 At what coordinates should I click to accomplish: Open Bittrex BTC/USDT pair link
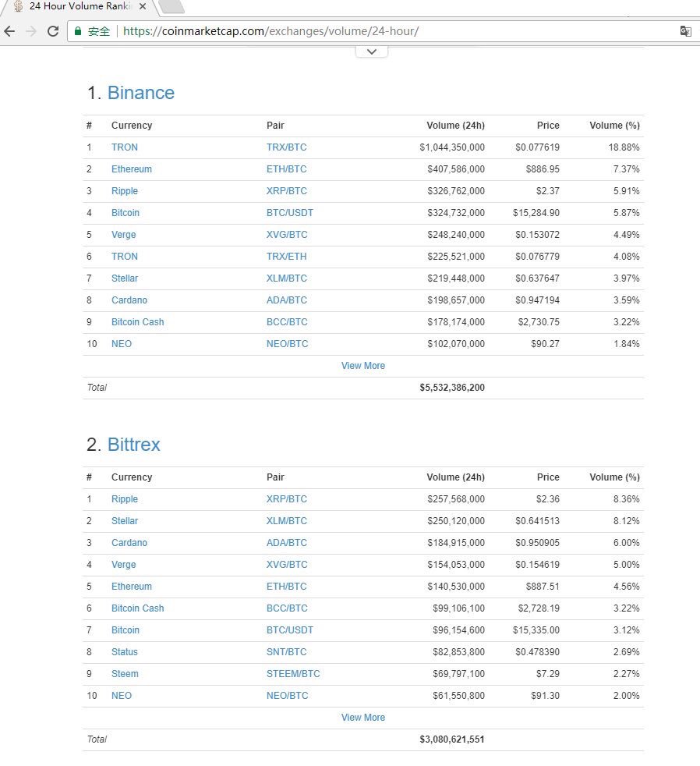[x=290, y=630]
